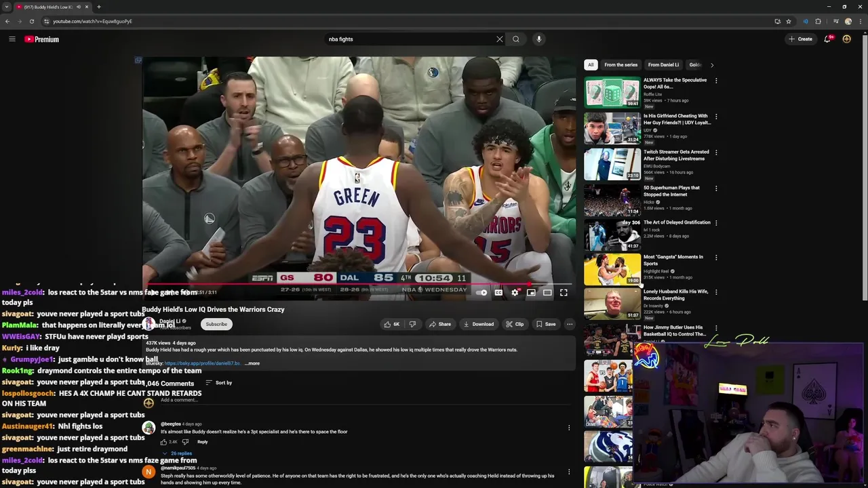This screenshot has height=488, width=868.
Task: Download the video
Action: click(x=479, y=324)
